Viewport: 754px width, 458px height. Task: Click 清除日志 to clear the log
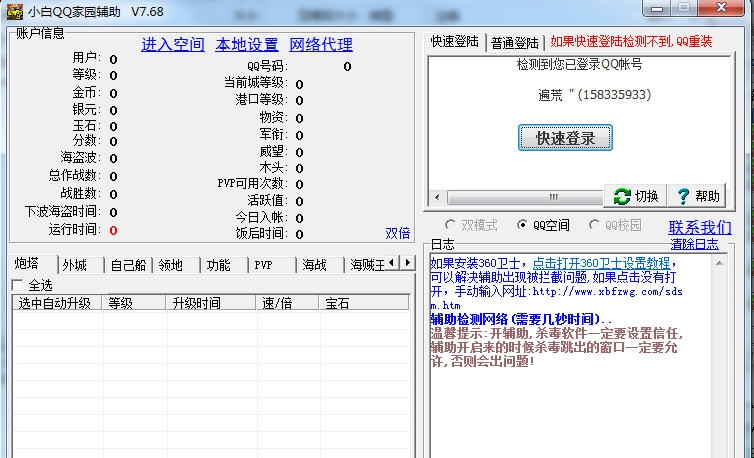point(694,244)
